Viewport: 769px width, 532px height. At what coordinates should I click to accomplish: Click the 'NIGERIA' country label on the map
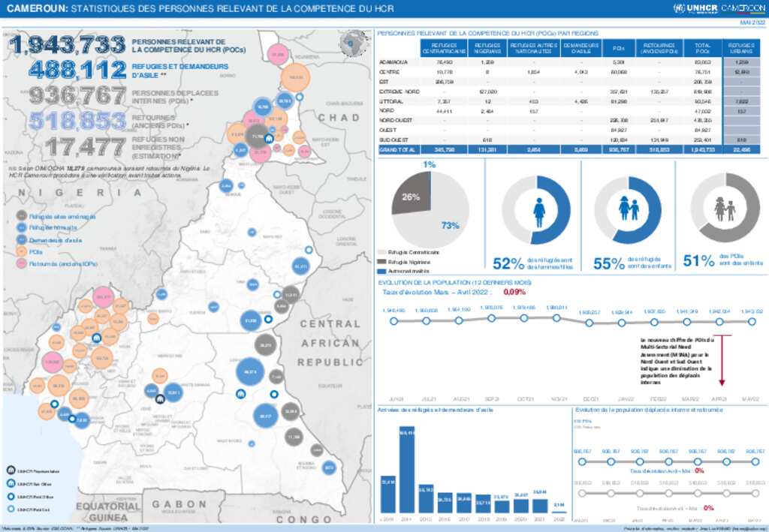point(80,193)
